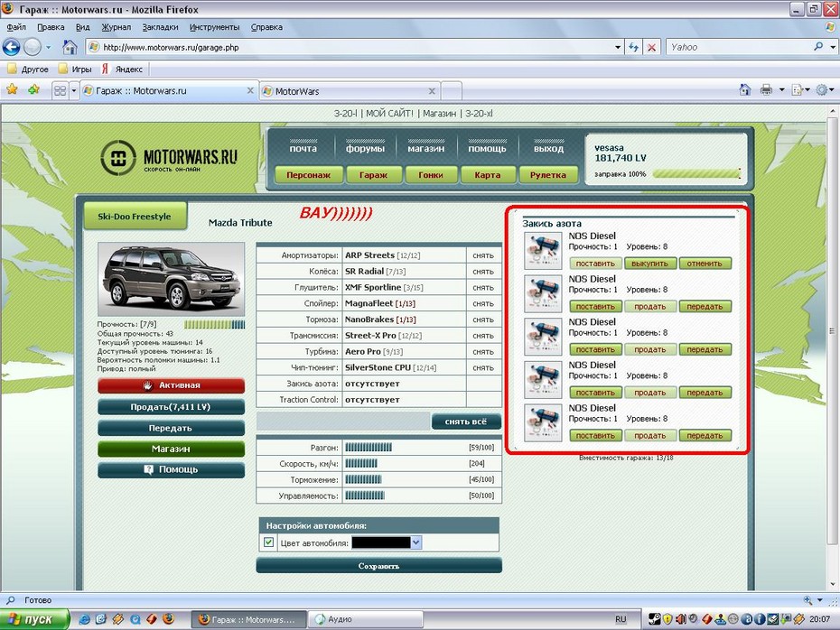Image resolution: width=840 pixels, height=630 pixels.
Task: Click the Motorwars.ru logo
Action: (169, 158)
